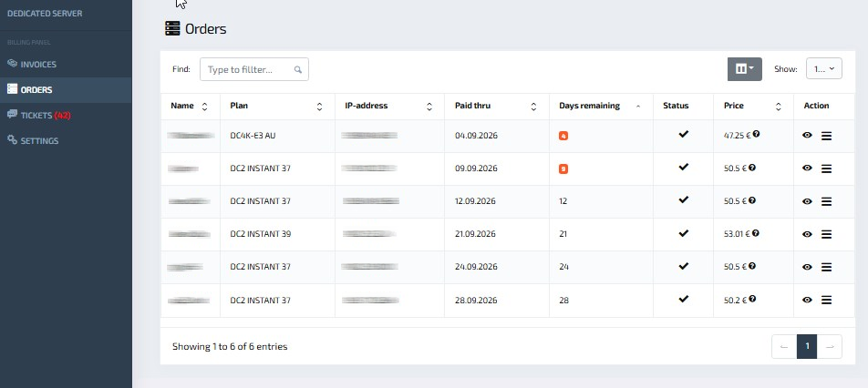Open the column visibility dropdown button
Image resolution: width=868 pixels, height=388 pixels.
click(x=744, y=69)
